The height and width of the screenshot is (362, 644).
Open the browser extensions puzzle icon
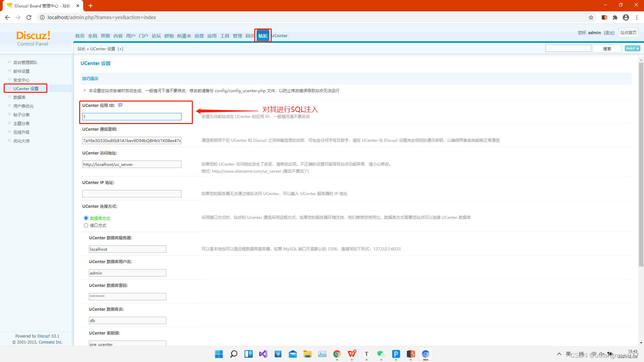615,17
